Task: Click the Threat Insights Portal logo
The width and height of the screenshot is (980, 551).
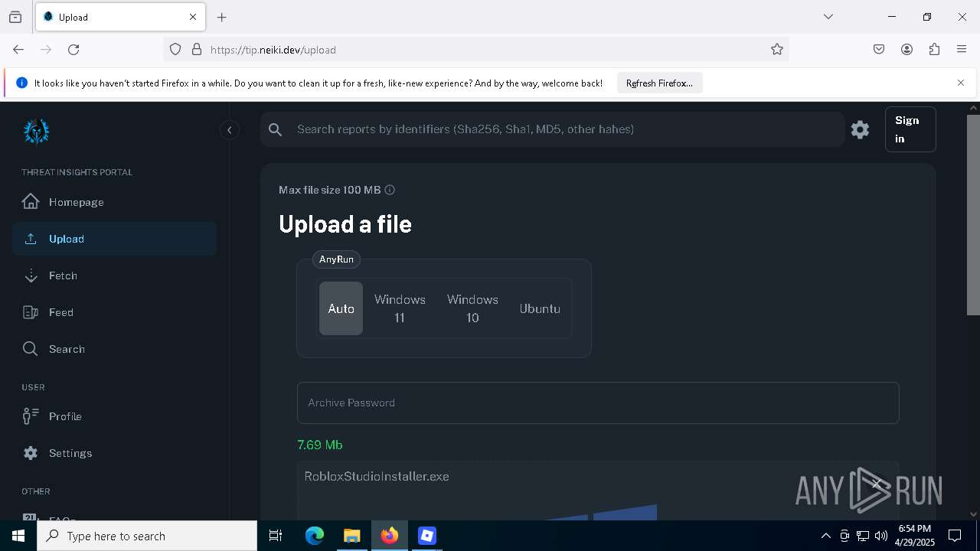Action: click(36, 132)
